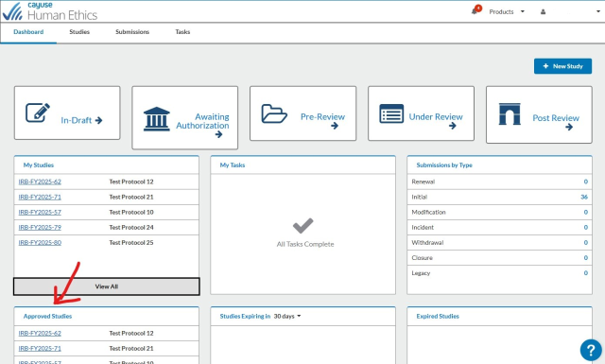Open IRB-FY2025-62 in Approved Studies

coord(40,333)
